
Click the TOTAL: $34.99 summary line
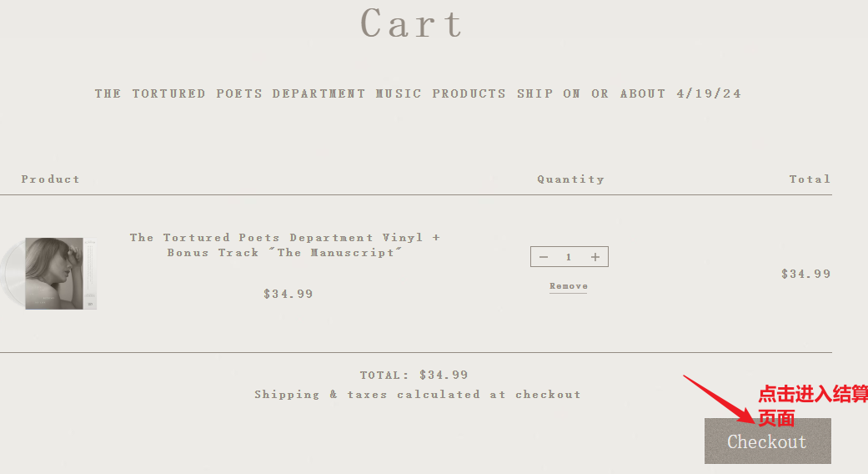tap(414, 375)
